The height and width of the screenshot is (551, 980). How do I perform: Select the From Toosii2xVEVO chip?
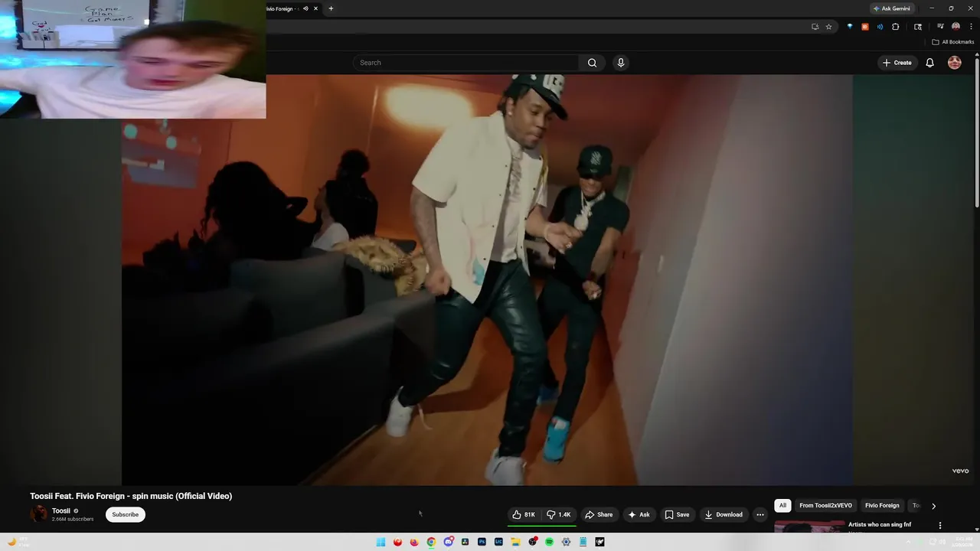click(x=825, y=506)
